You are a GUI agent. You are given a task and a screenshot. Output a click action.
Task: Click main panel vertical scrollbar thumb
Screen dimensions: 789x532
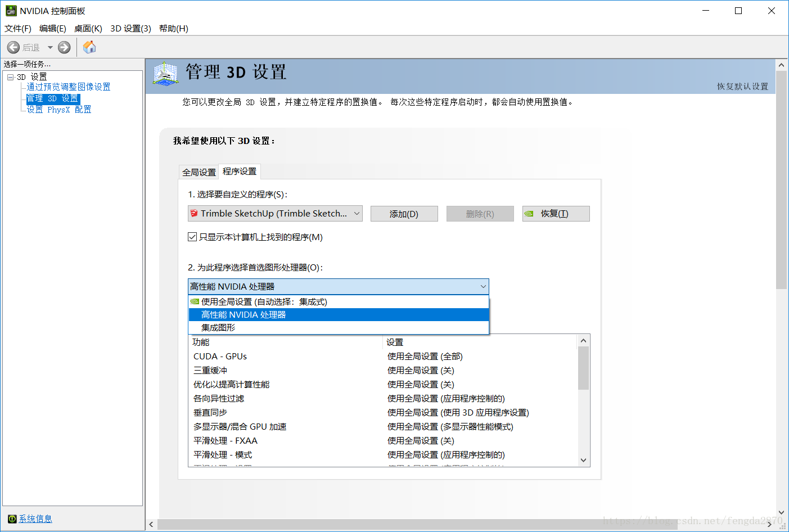pyautogui.click(x=781, y=179)
